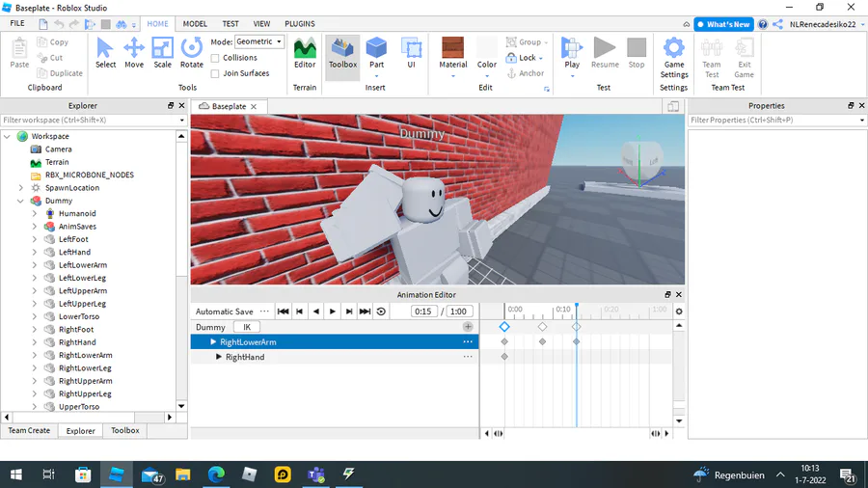This screenshot has height=488, width=868.
Task: Enable the Collisions checkbox
Action: point(215,58)
